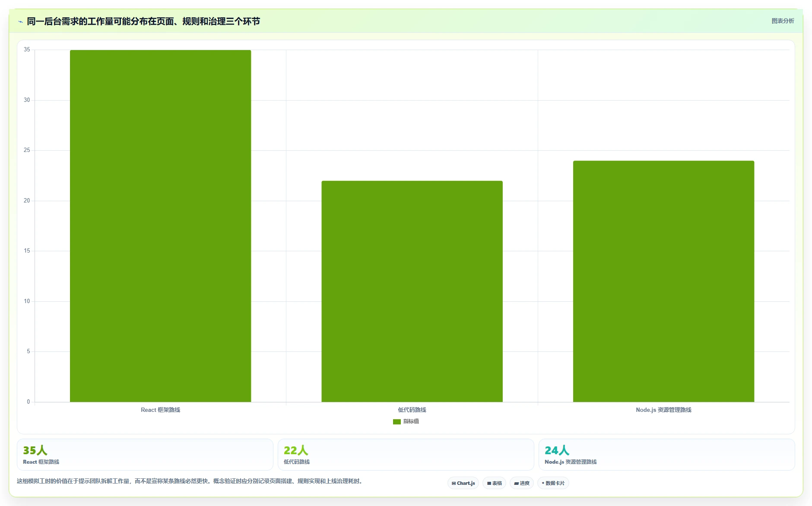The width and height of the screenshot is (812, 506).
Task: Open the 24人 data card
Action: pos(666,455)
